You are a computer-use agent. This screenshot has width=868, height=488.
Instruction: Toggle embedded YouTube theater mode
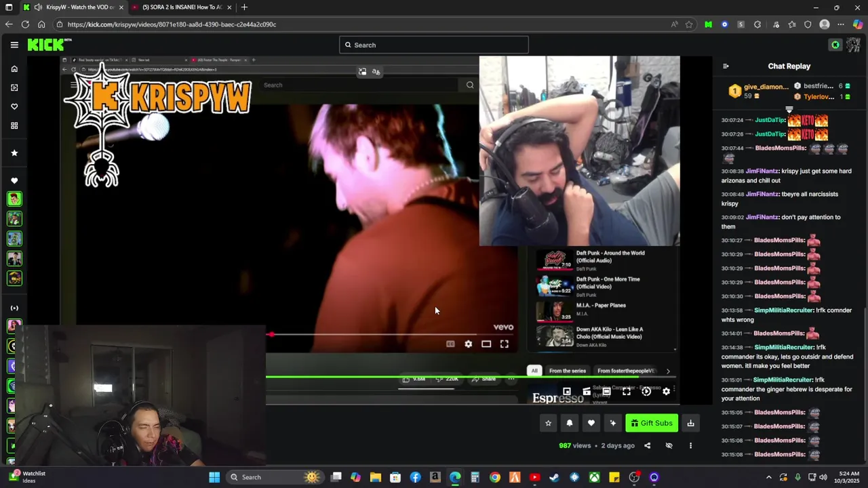click(x=486, y=344)
